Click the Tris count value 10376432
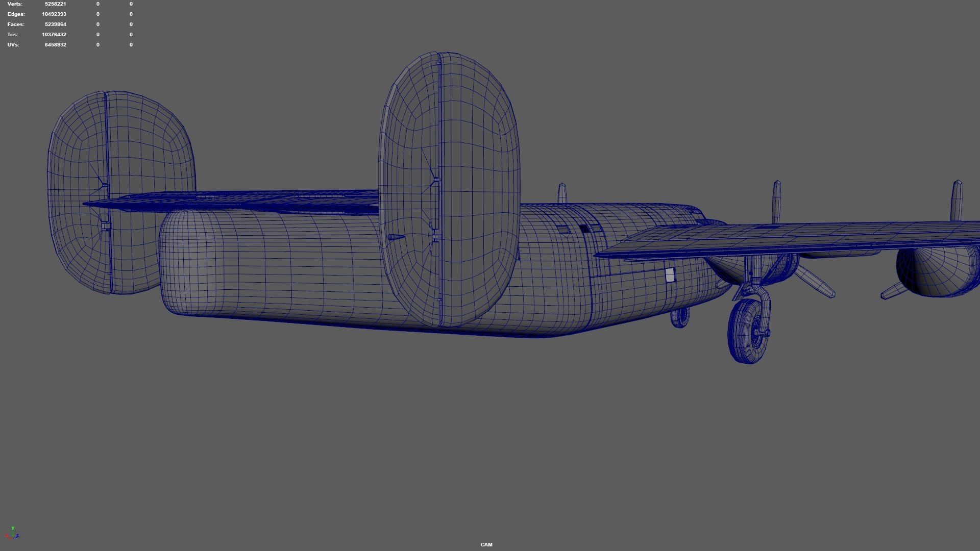Screen dimensions: 980x551 pyautogui.click(x=54, y=35)
